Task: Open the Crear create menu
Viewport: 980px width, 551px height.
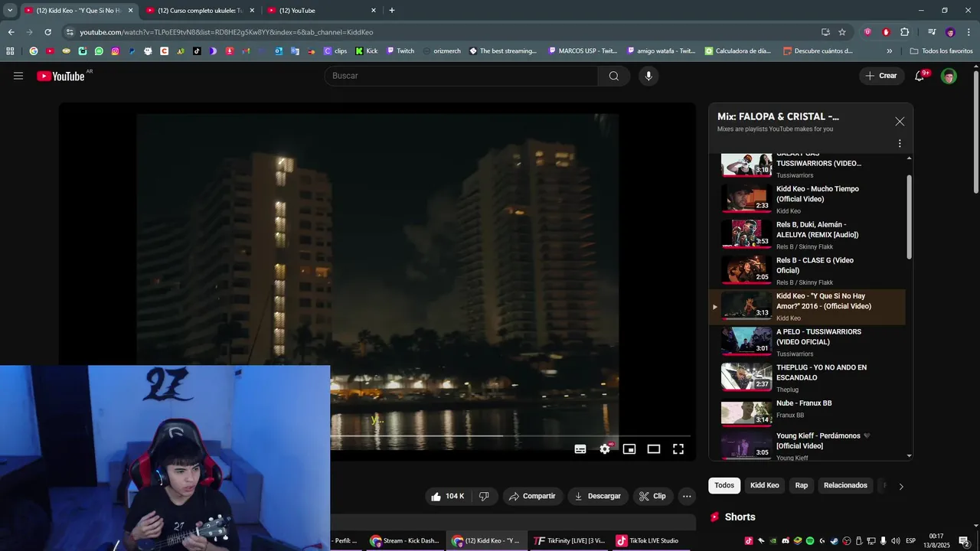Action: [881, 76]
